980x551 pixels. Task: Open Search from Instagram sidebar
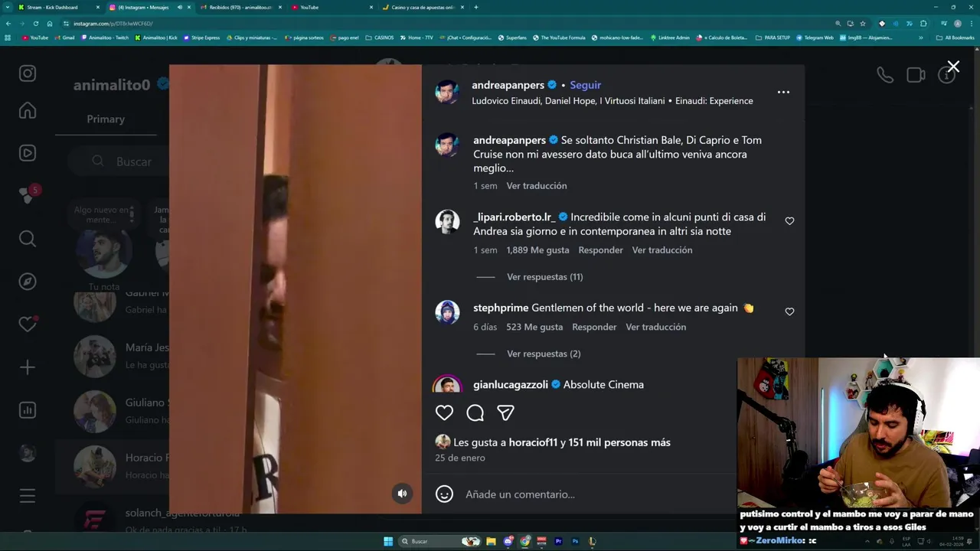(x=28, y=239)
